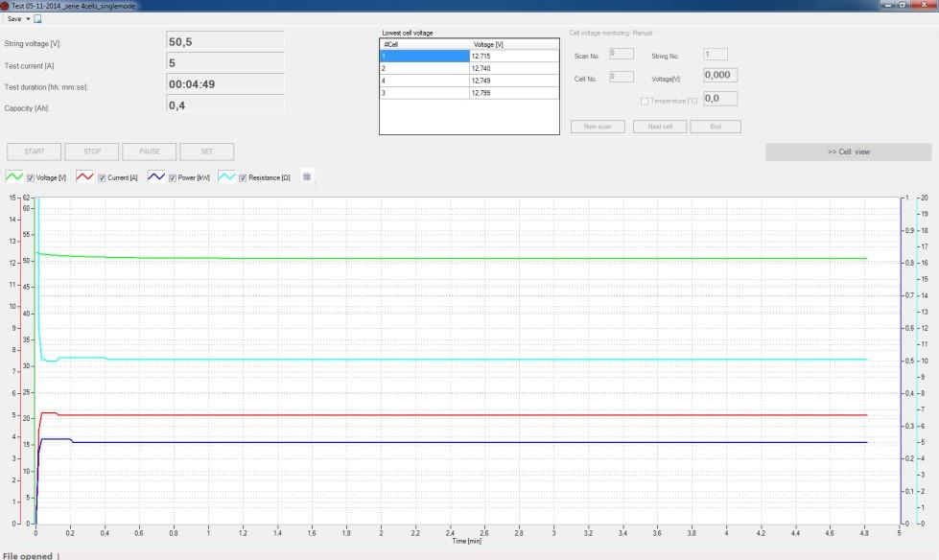This screenshot has width=939, height=560.
Task: Click the Scan No. input field
Action: pyautogui.click(x=622, y=54)
